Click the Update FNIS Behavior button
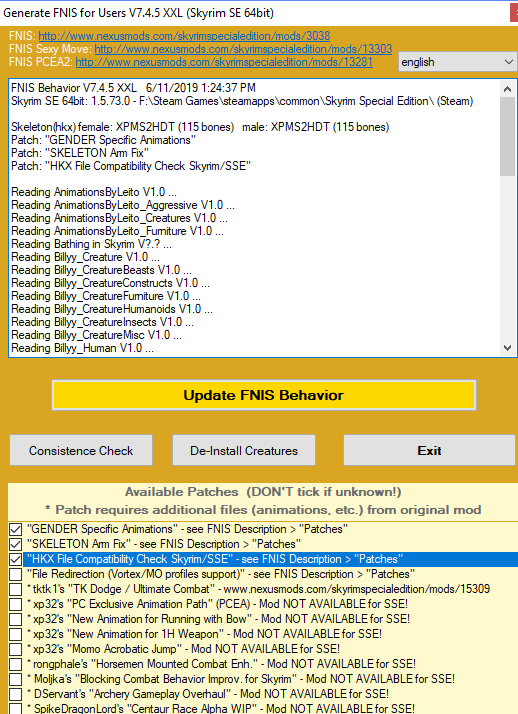 [x=264, y=395]
